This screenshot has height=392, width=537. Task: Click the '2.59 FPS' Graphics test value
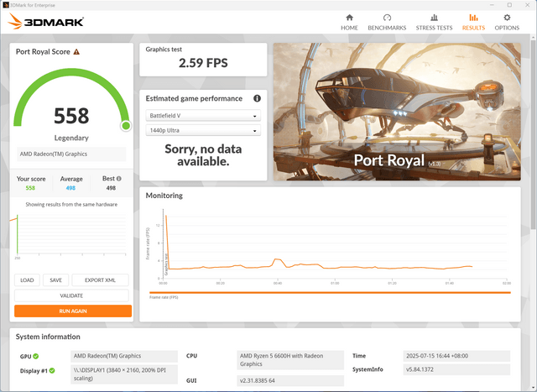point(203,63)
